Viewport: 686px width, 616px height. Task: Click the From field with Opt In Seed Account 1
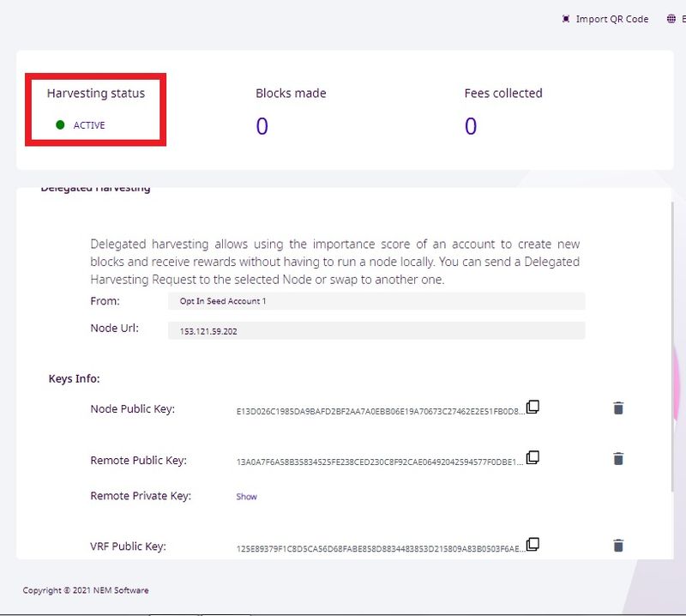tap(376, 301)
